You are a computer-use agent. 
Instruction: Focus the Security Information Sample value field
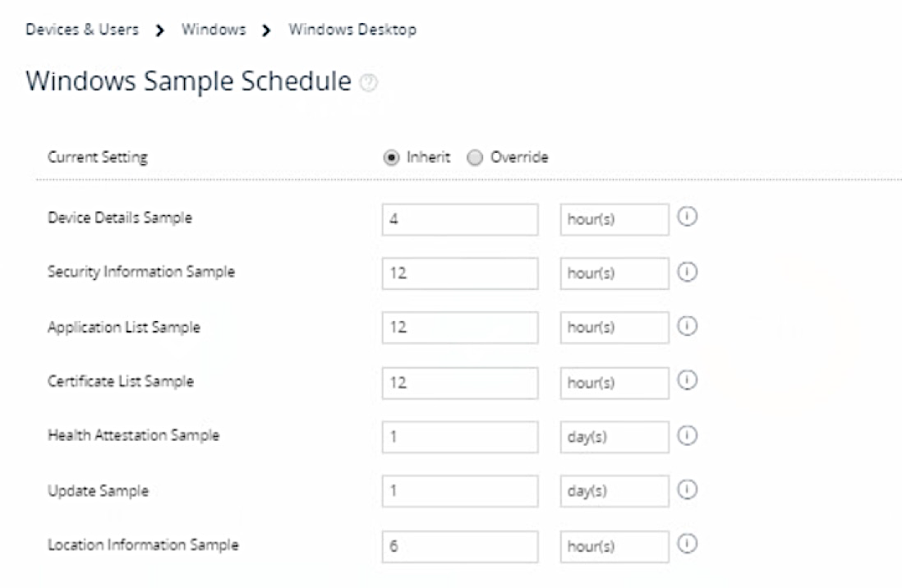click(x=460, y=273)
